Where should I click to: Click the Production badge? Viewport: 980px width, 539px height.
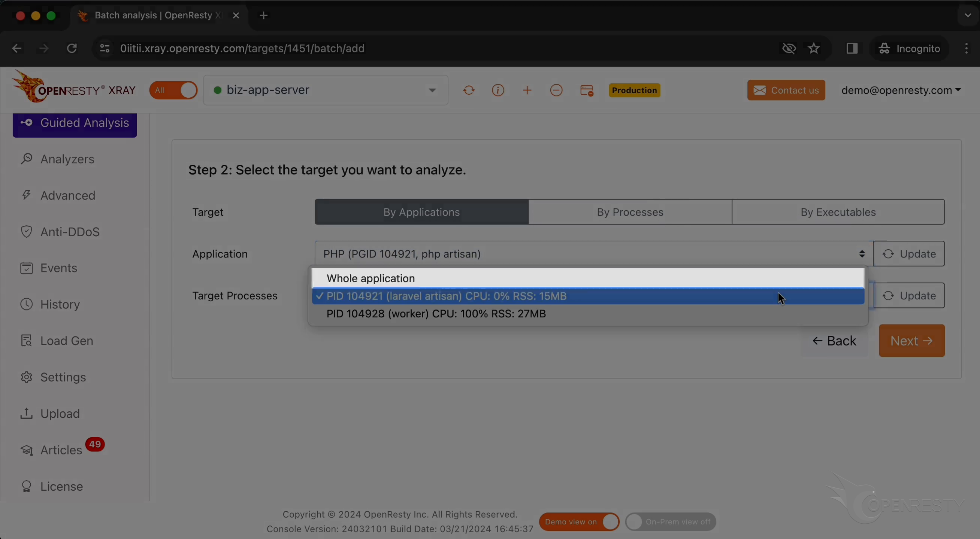635,91
